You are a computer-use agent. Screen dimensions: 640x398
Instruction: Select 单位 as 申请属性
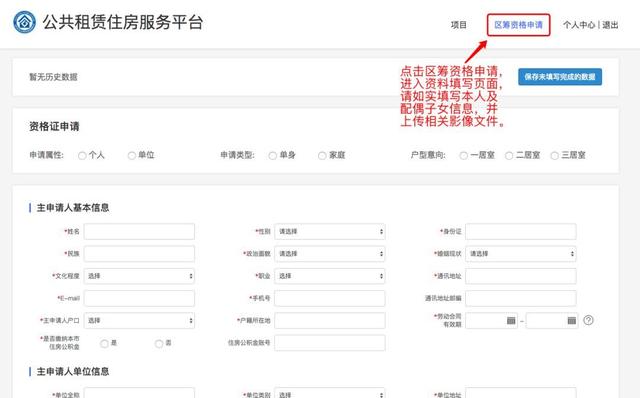(x=131, y=156)
